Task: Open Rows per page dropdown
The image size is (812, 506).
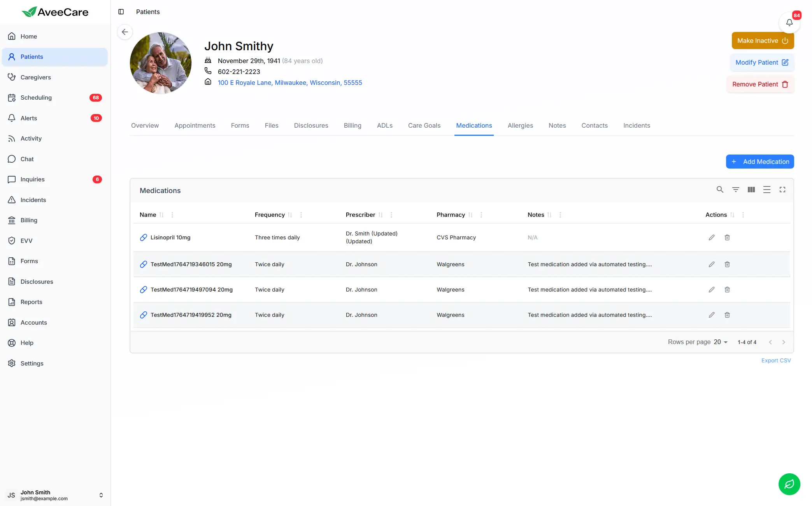Action: point(721,342)
